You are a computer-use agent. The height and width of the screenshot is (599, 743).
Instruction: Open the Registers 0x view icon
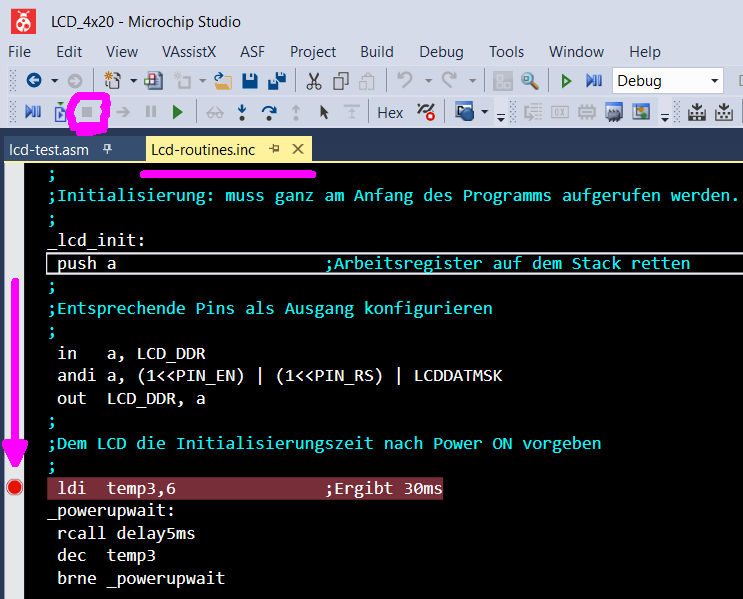560,112
